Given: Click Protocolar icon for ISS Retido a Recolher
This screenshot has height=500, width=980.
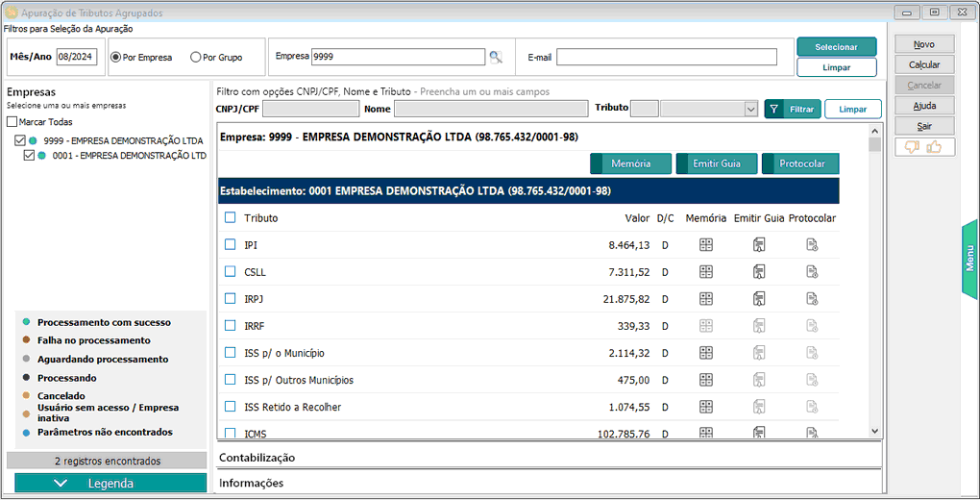Looking at the screenshot, I should coord(812,406).
